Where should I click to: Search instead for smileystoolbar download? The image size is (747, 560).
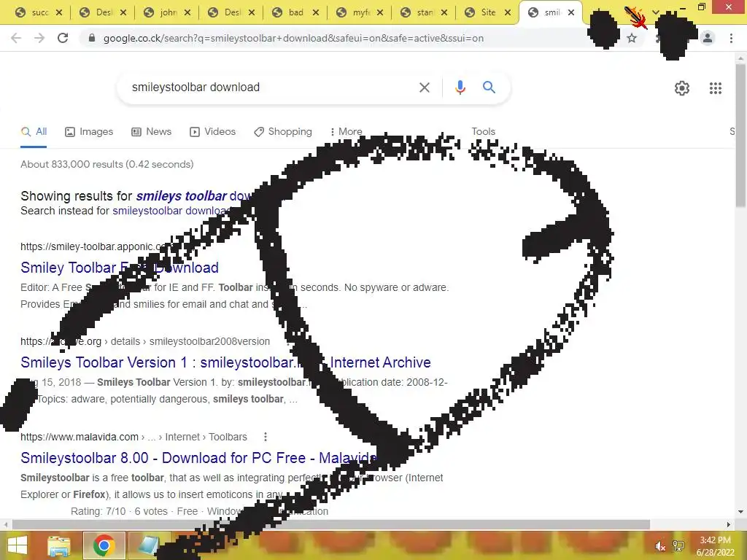(171, 211)
